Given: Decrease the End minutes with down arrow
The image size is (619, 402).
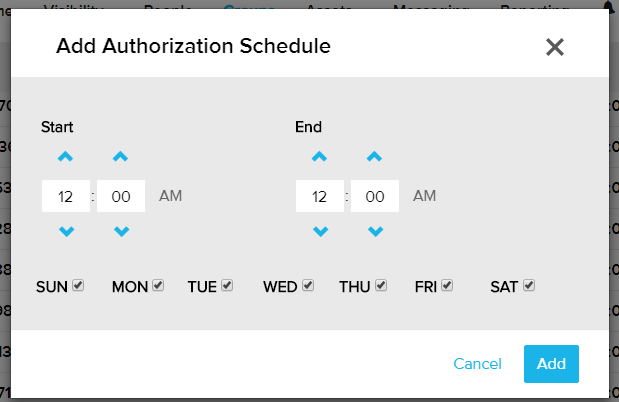Looking at the screenshot, I should click(x=375, y=232).
